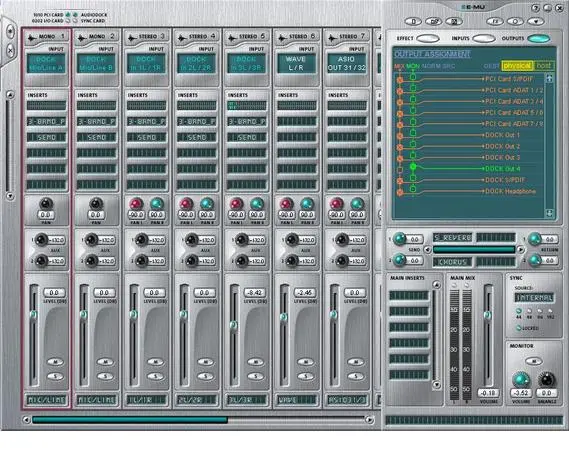
Task: Switch to the EFFECT view
Action: point(428,38)
